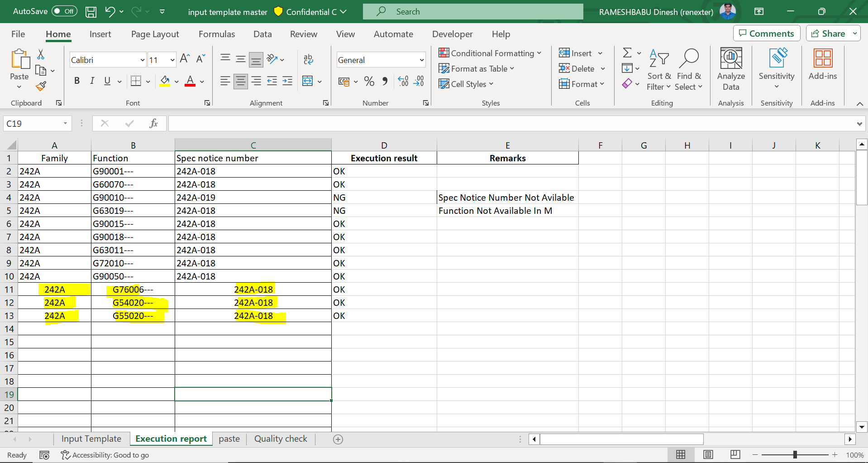Toggle Wrap Text for the selection
Viewport: 868px width, 463px height.
tap(308, 59)
